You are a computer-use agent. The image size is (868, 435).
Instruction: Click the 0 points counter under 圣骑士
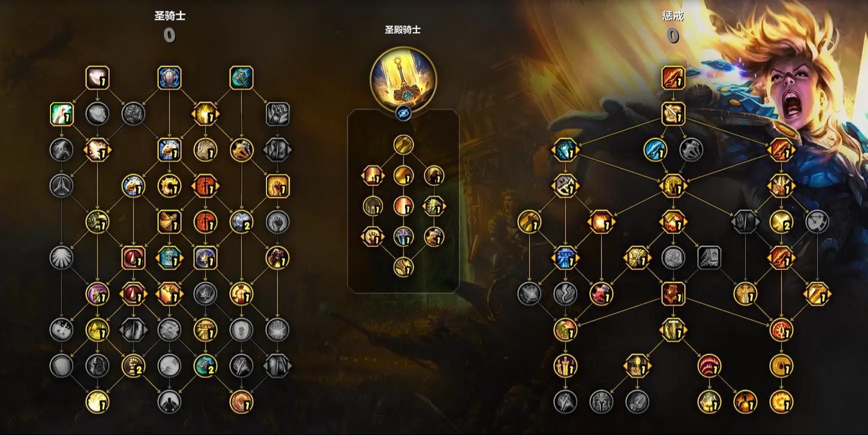coord(170,35)
